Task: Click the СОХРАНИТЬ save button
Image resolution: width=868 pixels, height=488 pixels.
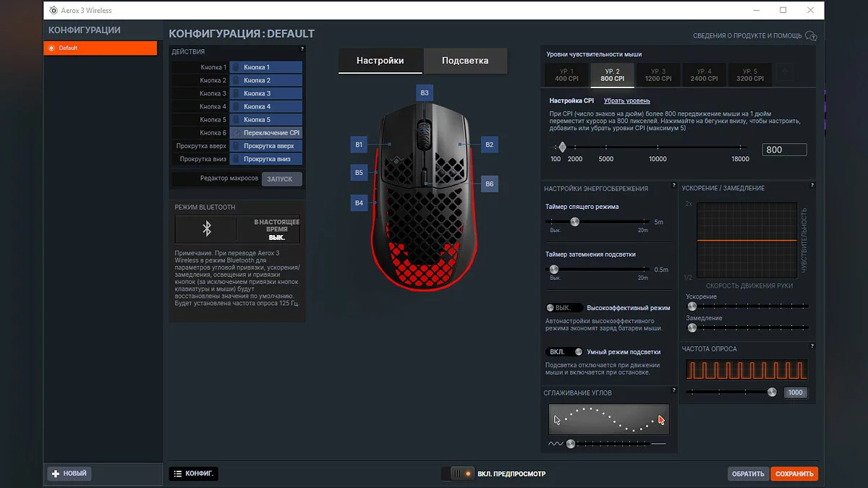Action: [794, 474]
